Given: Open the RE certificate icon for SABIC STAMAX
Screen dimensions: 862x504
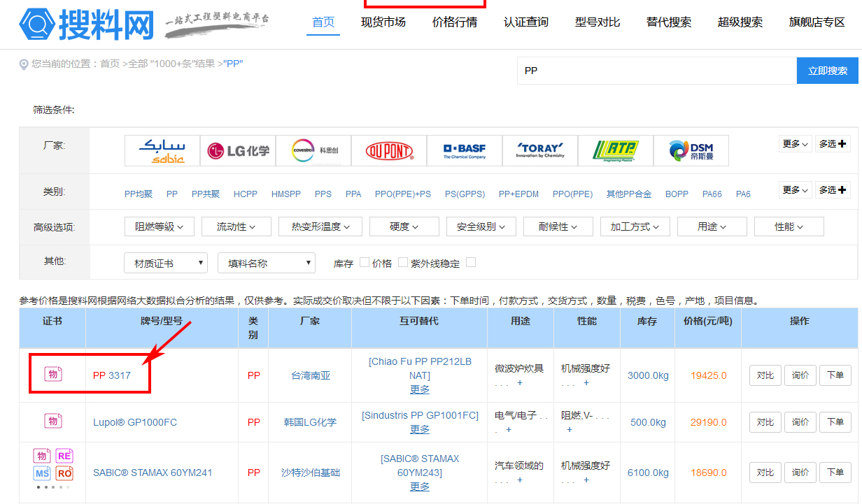Looking at the screenshot, I should (64, 456).
